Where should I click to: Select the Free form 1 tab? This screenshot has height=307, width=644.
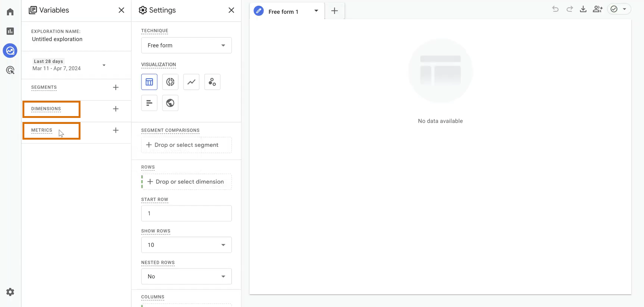pyautogui.click(x=283, y=12)
